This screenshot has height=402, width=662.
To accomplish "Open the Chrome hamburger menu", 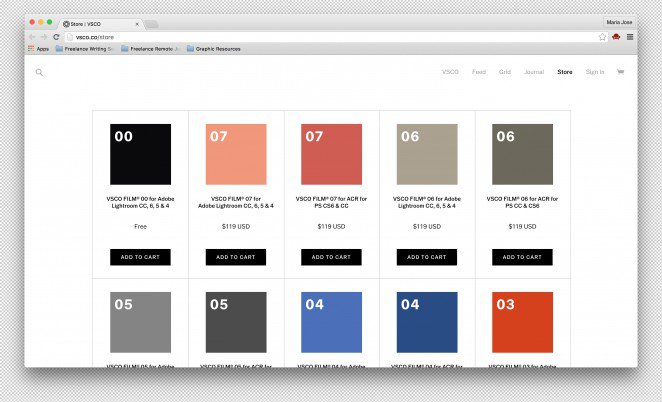I will [630, 37].
